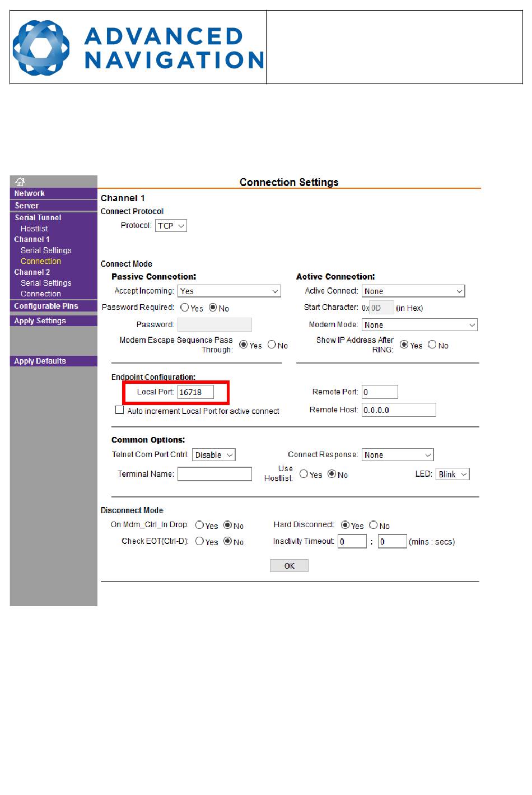Select No for Mdm_Ctrl_In Drop
The width and height of the screenshot is (532, 795).
[227, 525]
